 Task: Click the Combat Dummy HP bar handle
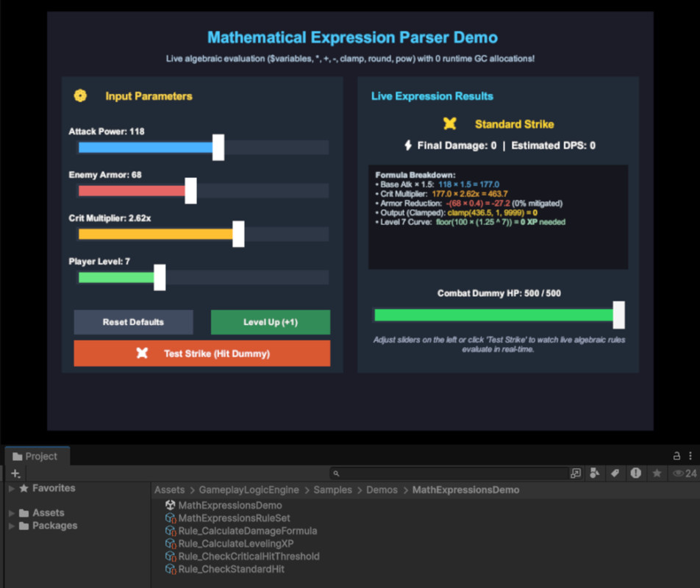click(x=619, y=315)
